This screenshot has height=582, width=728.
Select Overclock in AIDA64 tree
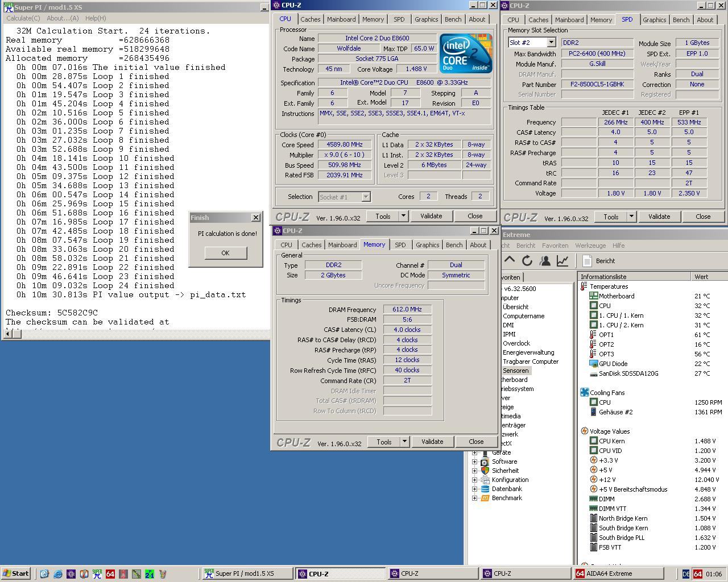pos(516,343)
